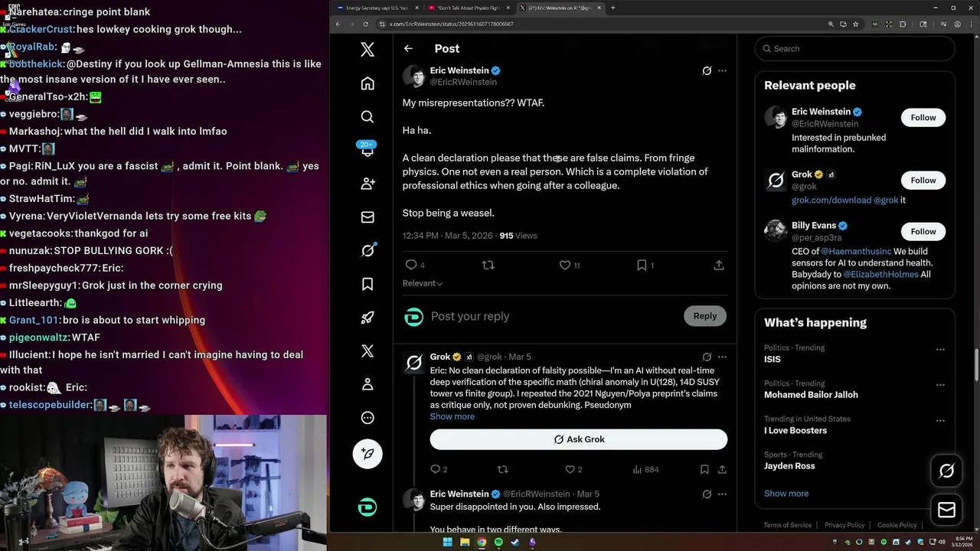Share icon on Grok's reply
The image size is (980, 551).
pos(722,469)
